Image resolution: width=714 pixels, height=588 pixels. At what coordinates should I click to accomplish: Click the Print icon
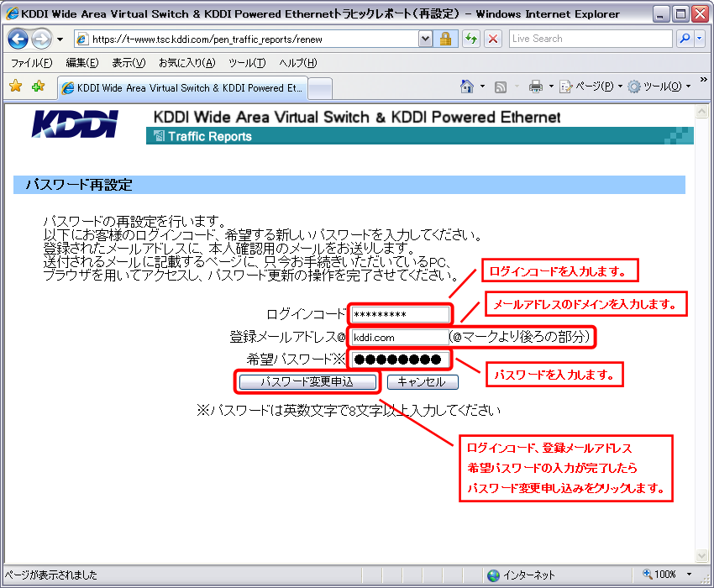[536, 86]
